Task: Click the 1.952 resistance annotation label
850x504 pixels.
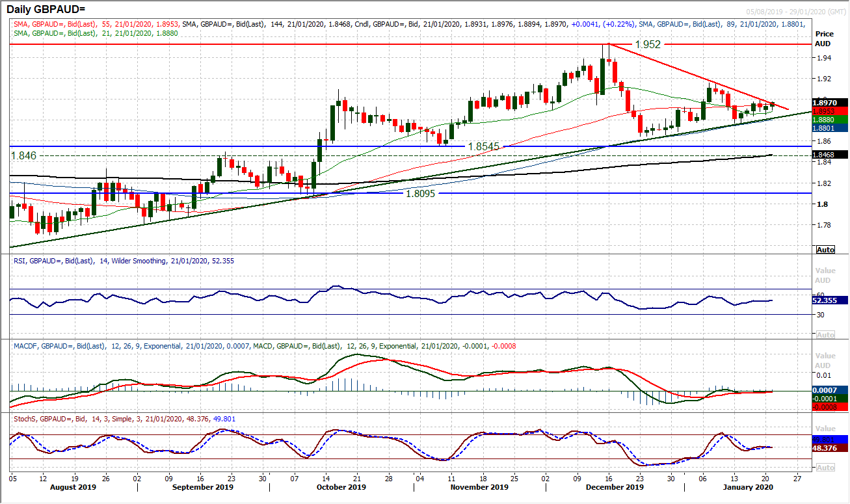Action: point(649,45)
